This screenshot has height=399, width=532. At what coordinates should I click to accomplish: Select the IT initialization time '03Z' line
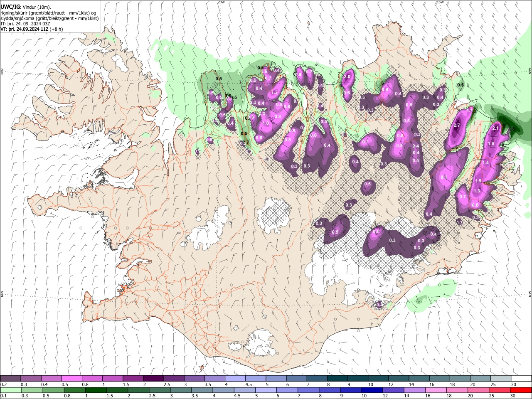pos(25,24)
